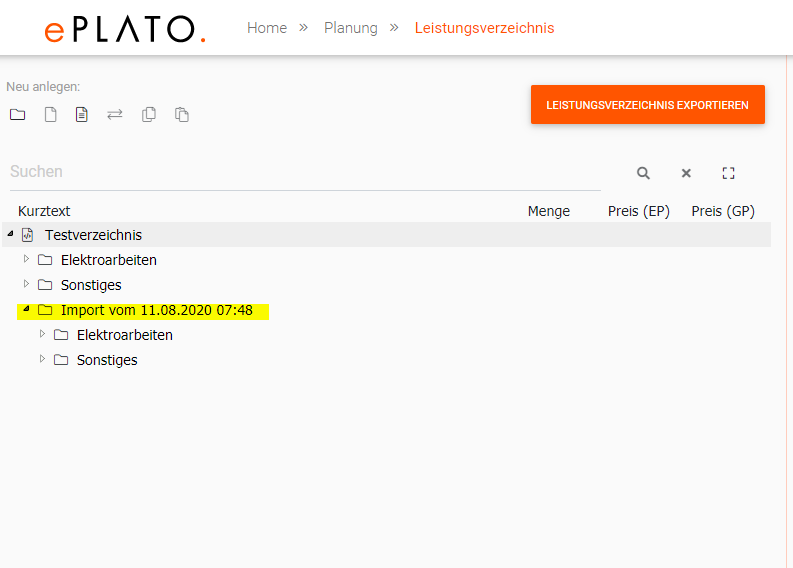The height and width of the screenshot is (568, 793).
Task: Click the blank page icon to create item
Action: pos(50,115)
